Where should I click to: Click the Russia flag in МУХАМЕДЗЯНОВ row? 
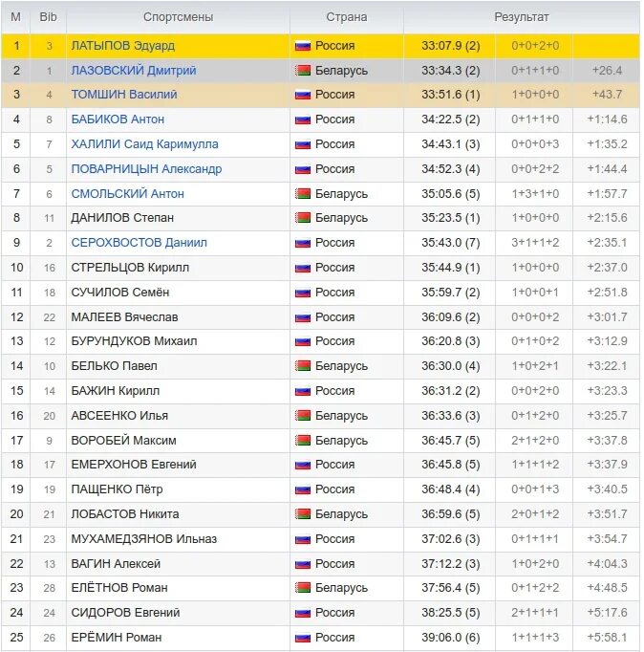click(x=303, y=539)
